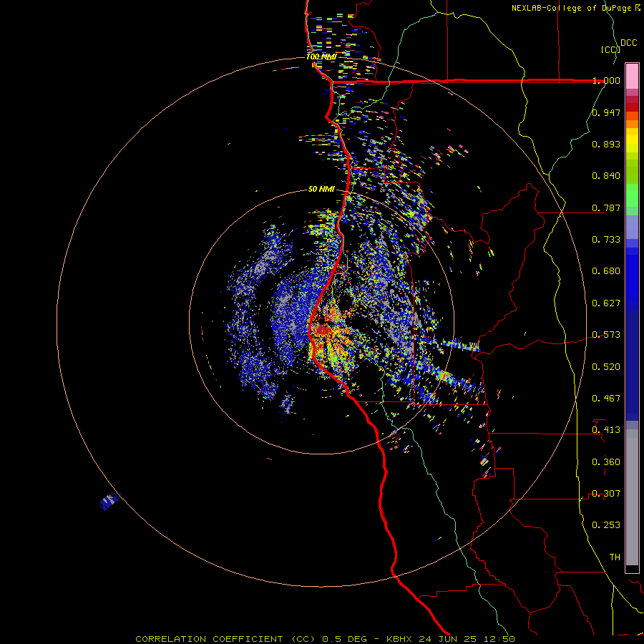Click the 100 NMI range ring label
This screenshot has width=644, height=644.
(x=321, y=57)
